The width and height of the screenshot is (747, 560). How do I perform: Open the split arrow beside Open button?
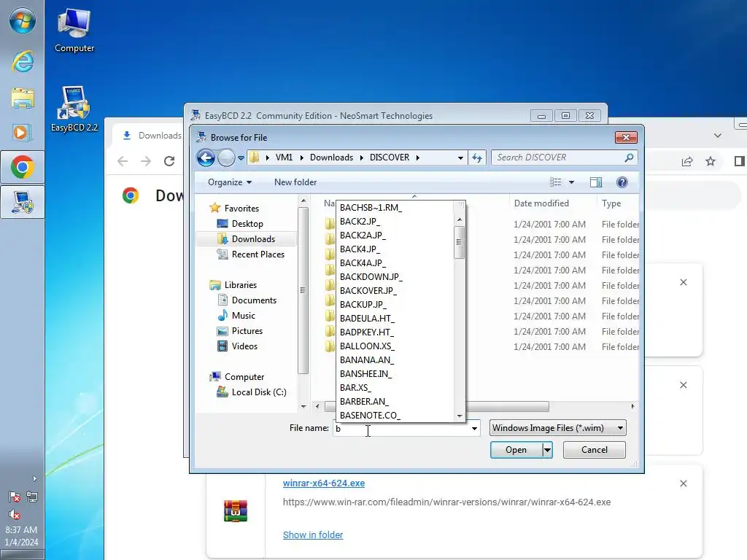click(547, 450)
